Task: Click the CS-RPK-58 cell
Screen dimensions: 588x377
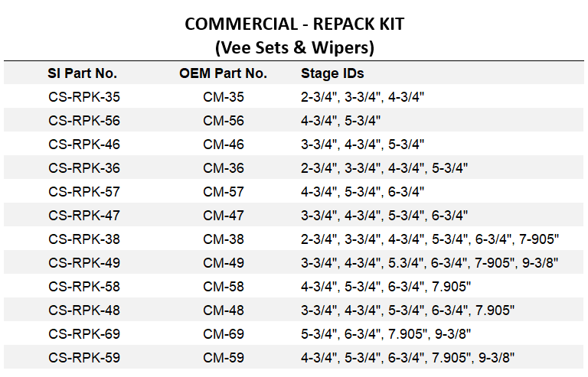Action: point(84,287)
